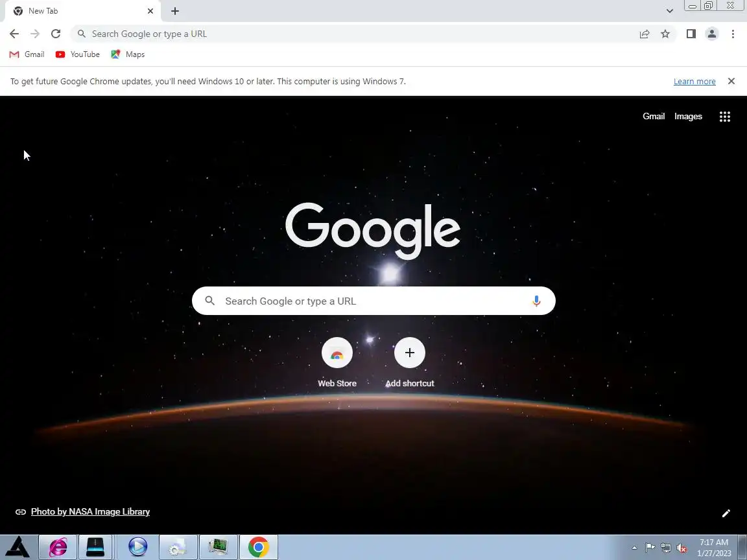The height and width of the screenshot is (560, 747).
Task: Open the gear settings app in taskbar
Action: click(x=178, y=546)
